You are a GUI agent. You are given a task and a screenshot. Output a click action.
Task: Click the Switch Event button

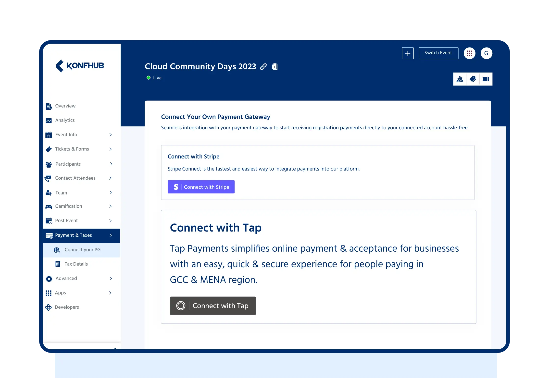point(439,53)
